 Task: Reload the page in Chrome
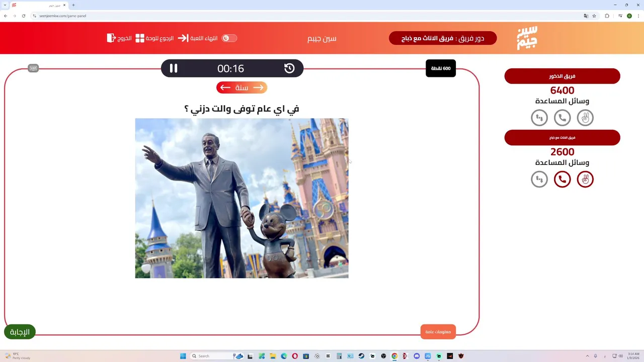pos(23,16)
